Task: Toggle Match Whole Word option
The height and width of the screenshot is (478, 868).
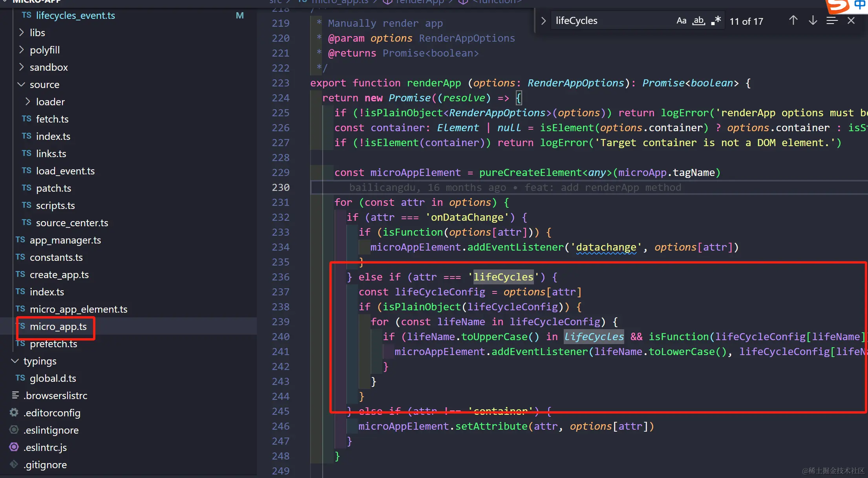Action: (x=698, y=20)
